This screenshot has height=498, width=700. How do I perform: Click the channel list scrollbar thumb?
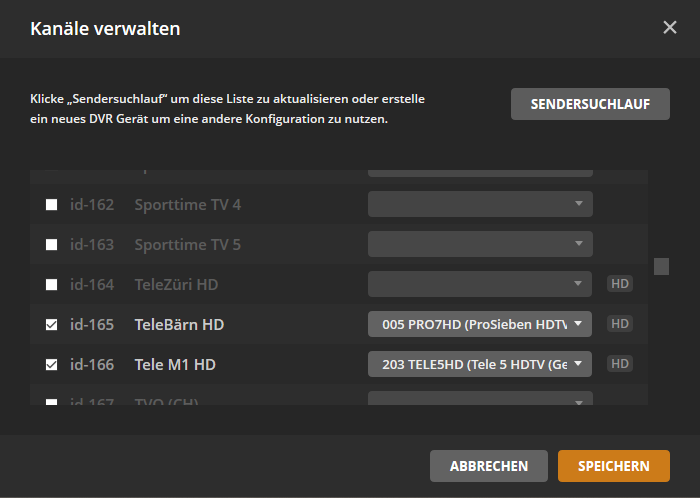[x=661, y=266]
